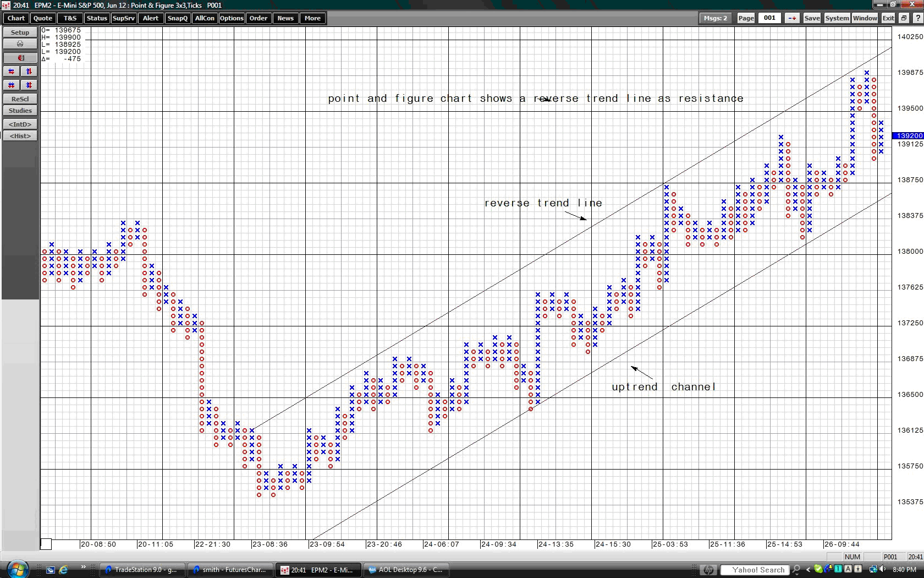The image size is (924, 578).
Task: Click the Switch Between Windows quick launch icon
Action: click(x=51, y=570)
